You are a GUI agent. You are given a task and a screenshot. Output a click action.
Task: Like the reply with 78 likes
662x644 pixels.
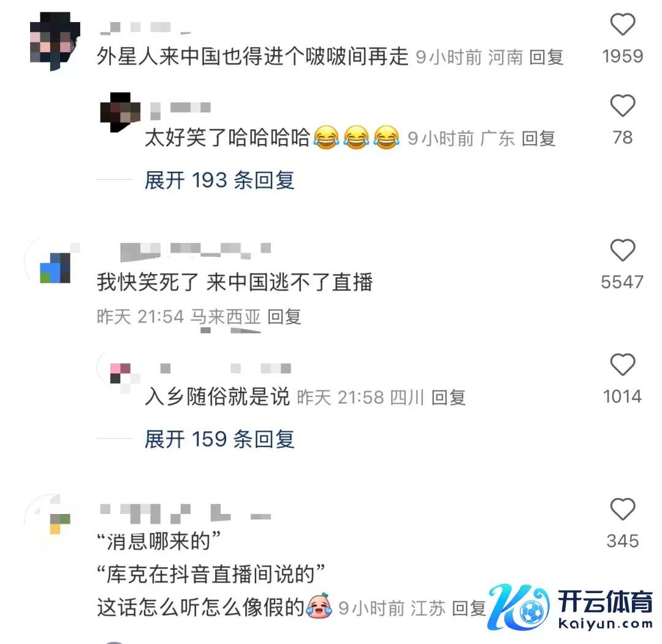coord(623,105)
